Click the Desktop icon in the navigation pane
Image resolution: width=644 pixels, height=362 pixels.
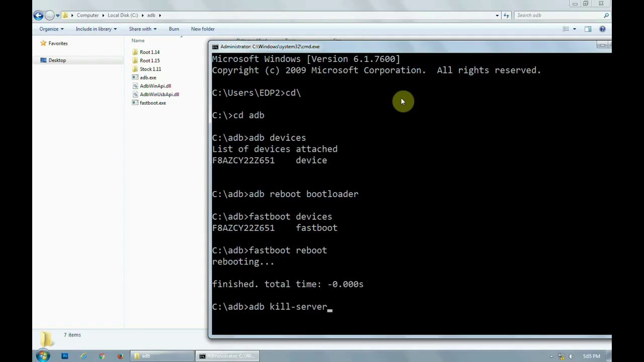[x=43, y=60]
